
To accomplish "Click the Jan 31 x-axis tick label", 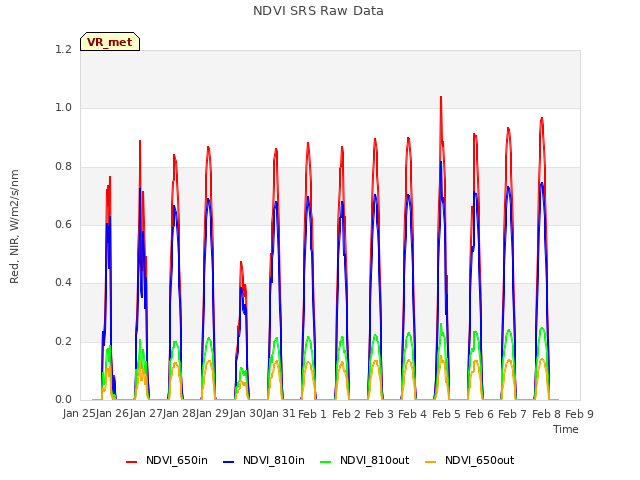I will tap(279, 413).
